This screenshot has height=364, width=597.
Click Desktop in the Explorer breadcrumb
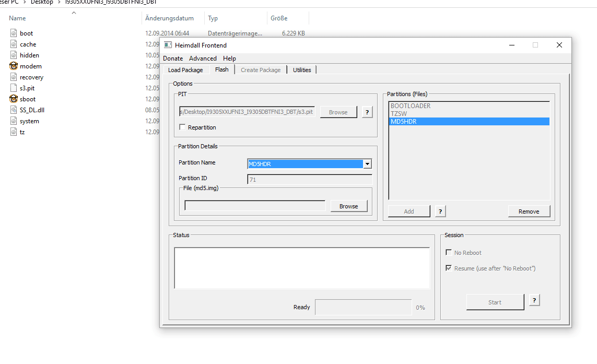click(42, 2)
